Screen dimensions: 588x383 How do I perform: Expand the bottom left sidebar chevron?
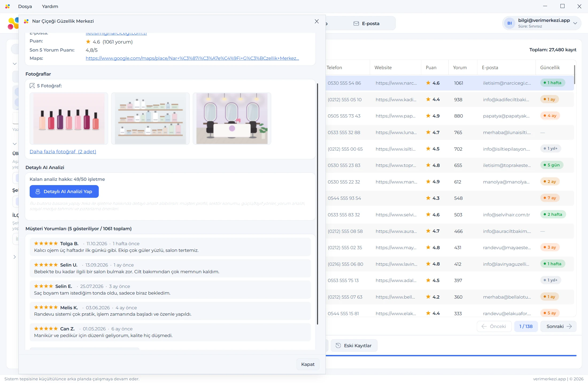(15, 257)
